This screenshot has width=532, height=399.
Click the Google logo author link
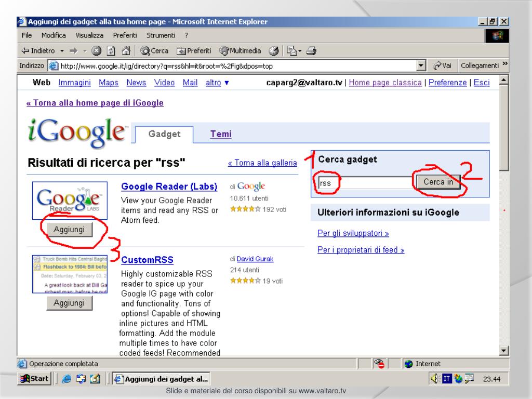click(x=251, y=187)
